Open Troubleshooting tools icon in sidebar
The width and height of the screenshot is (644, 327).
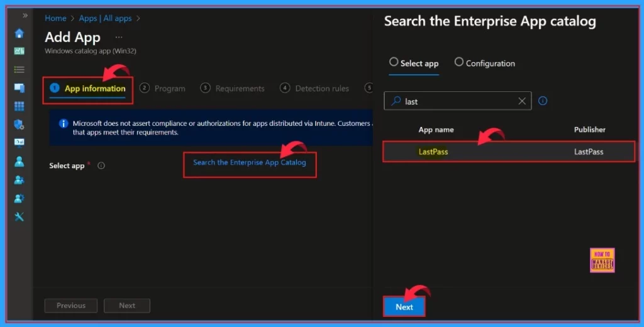[x=19, y=216]
